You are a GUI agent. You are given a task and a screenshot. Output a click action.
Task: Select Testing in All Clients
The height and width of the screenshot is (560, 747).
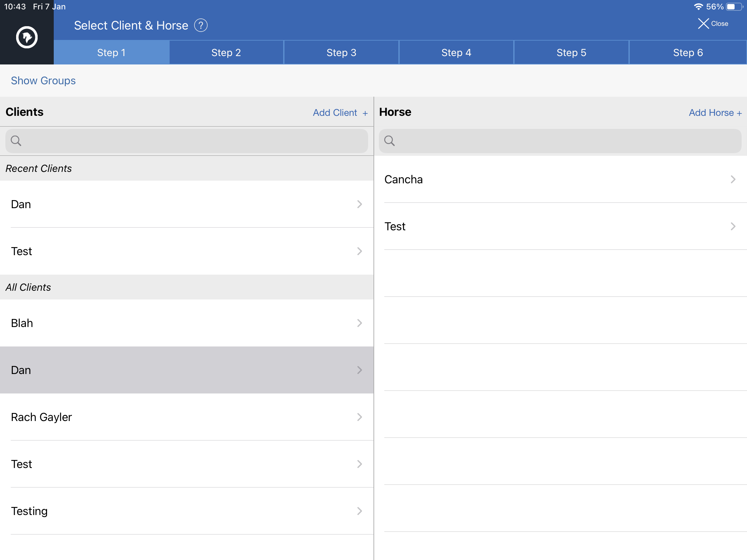(x=187, y=511)
